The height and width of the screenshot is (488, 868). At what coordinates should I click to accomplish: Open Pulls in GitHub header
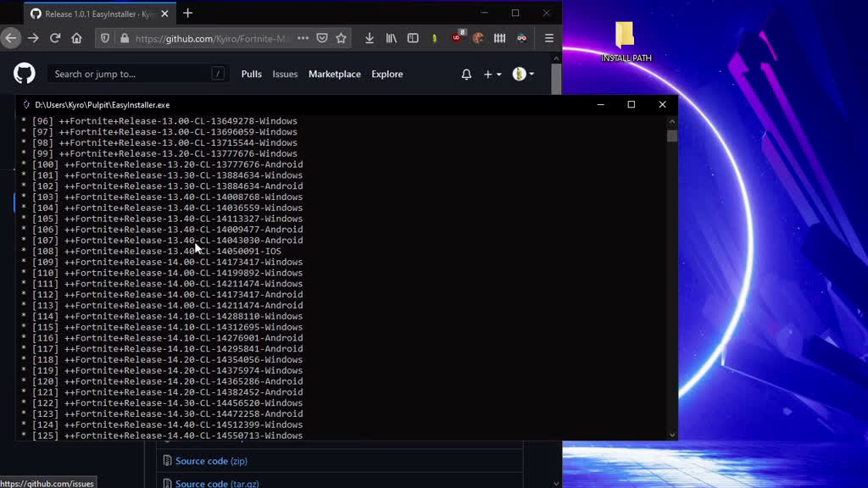point(251,75)
